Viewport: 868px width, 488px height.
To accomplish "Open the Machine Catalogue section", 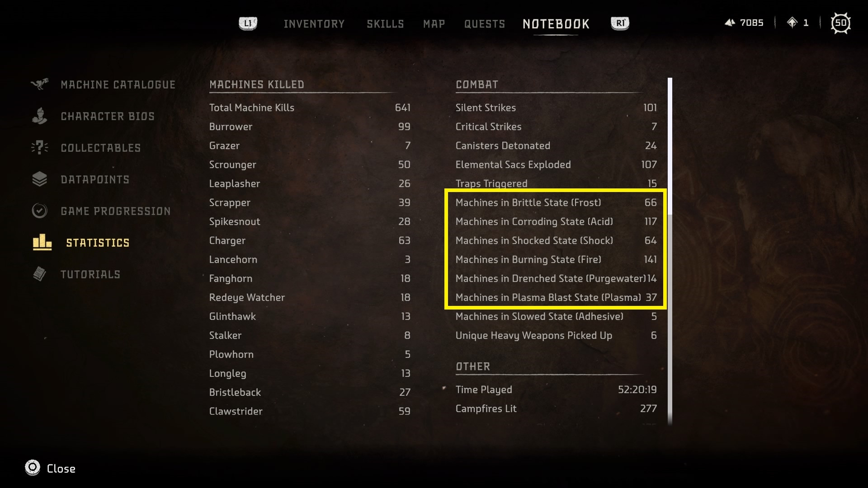I will pos(118,84).
